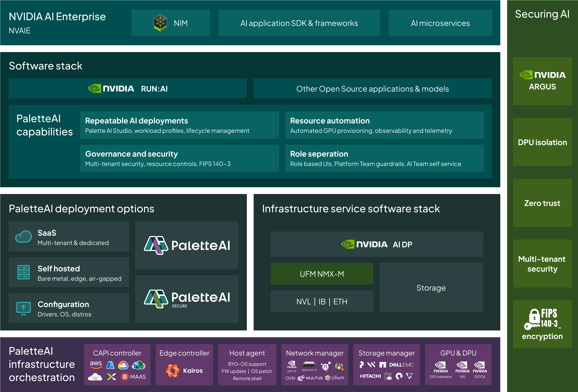Click the SaaS cloud icon
The image size is (578, 392).
23,237
